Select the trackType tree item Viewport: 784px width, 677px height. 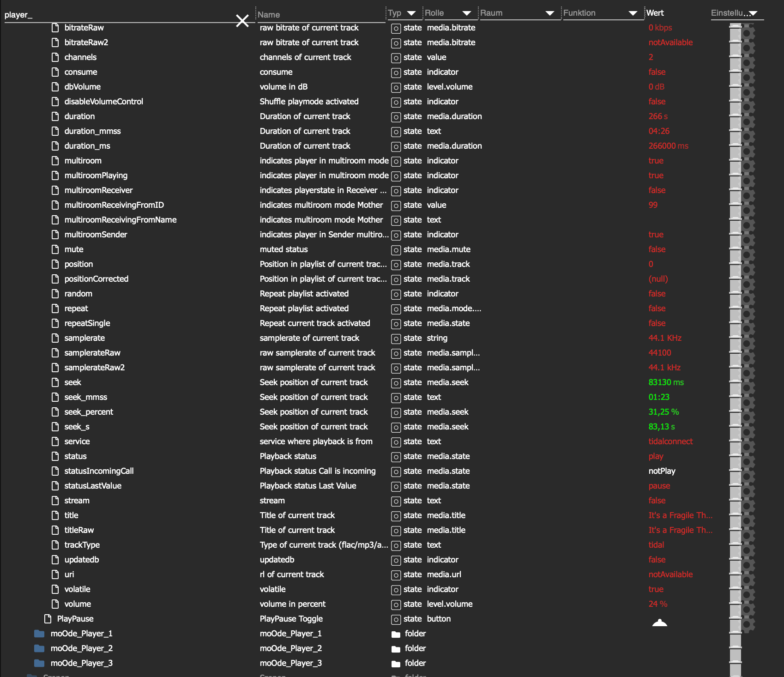[x=82, y=545]
